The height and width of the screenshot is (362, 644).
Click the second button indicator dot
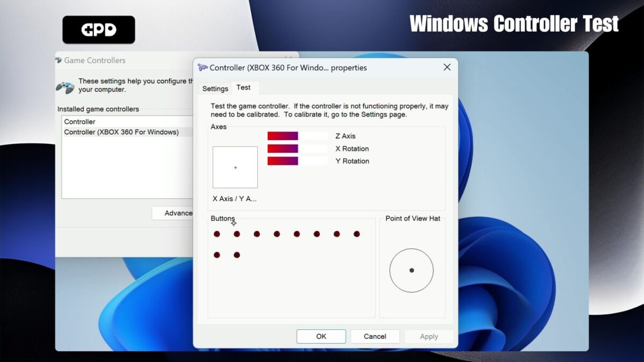tap(237, 234)
